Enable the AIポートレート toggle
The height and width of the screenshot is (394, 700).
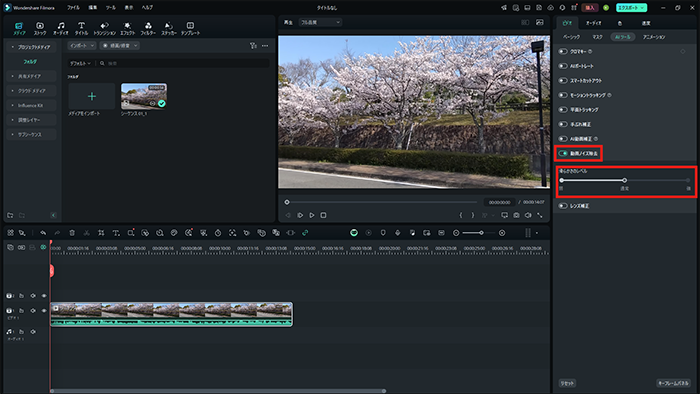coord(563,66)
